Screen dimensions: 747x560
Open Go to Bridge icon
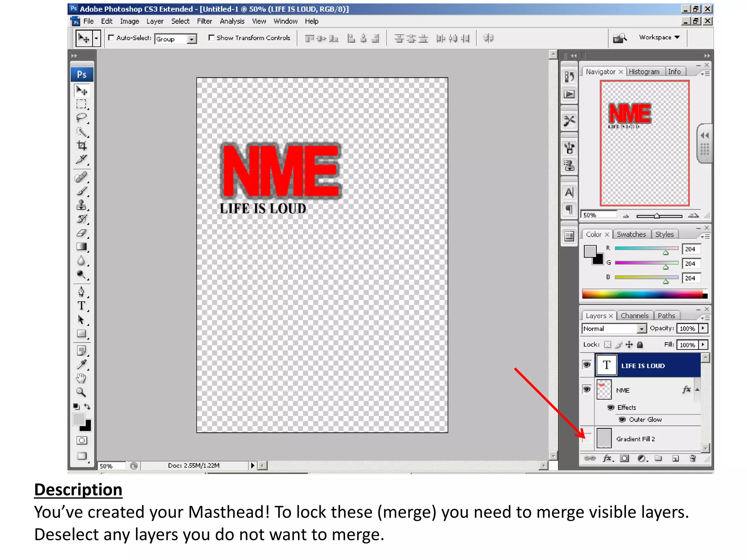click(x=619, y=38)
